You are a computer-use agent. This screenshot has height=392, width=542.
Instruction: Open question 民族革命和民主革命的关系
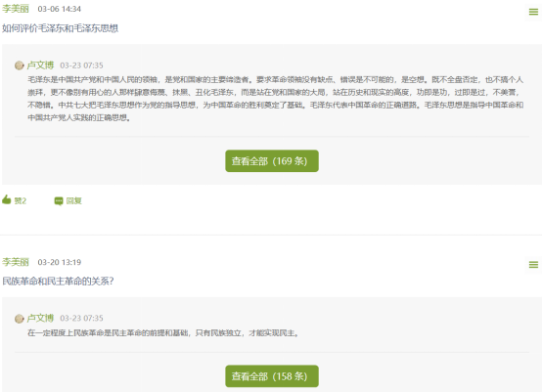pyautogui.click(x=58, y=282)
